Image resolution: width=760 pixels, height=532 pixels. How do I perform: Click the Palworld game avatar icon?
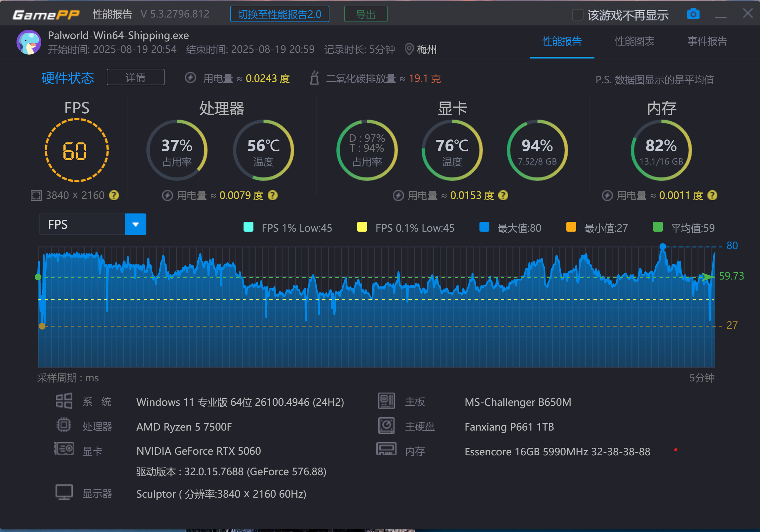pyautogui.click(x=29, y=42)
